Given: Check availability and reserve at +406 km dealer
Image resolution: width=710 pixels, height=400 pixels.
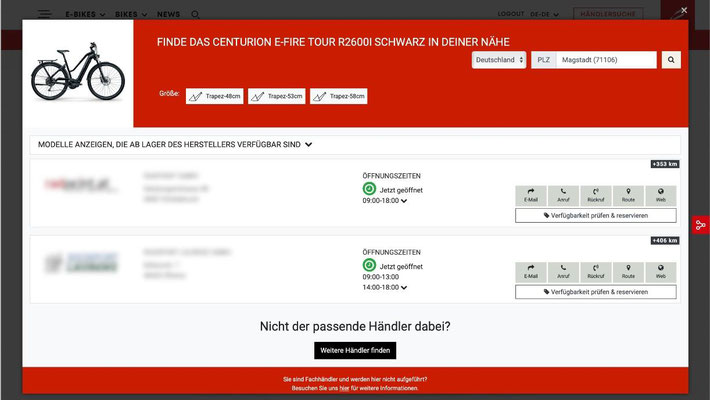Looking at the screenshot, I should point(596,292).
